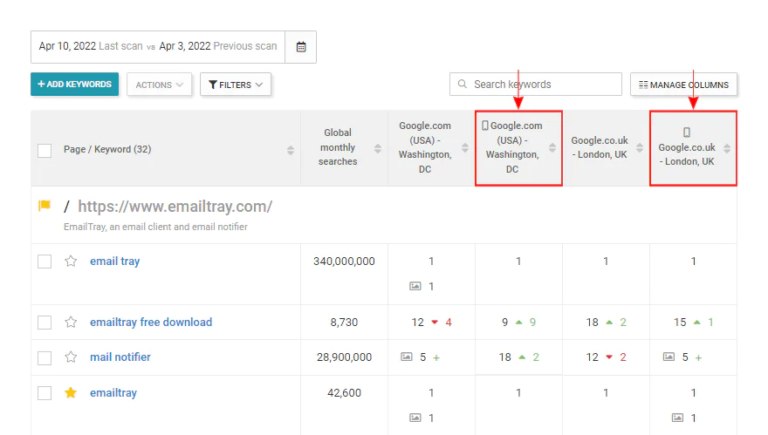The height and width of the screenshot is (435, 768).
Task: Click the 42,600 searches value
Action: tap(344, 393)
